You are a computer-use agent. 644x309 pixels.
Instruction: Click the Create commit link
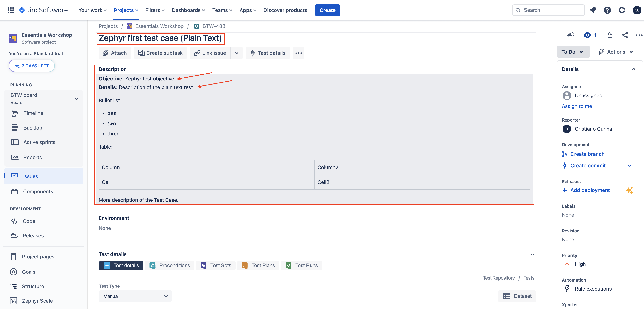click(588, 166)
